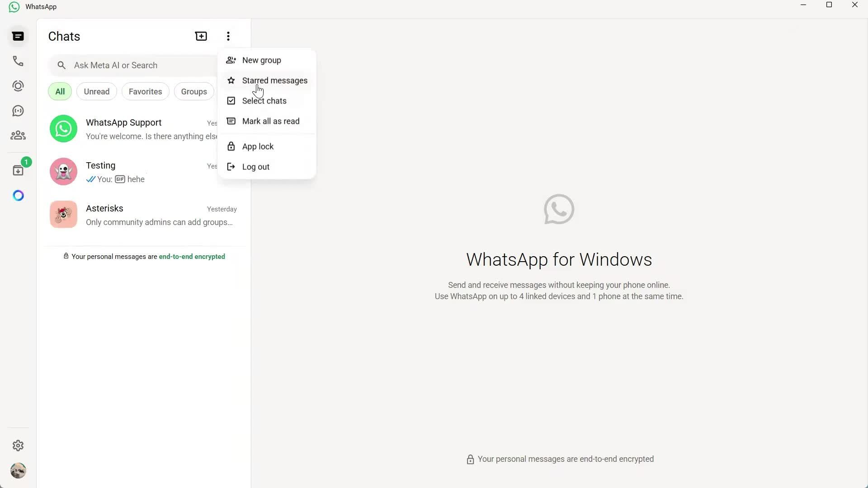This screenshot has width=868, height=488.
Task: Open the end-to-end encrypted link
Action: tap(192, 256)
